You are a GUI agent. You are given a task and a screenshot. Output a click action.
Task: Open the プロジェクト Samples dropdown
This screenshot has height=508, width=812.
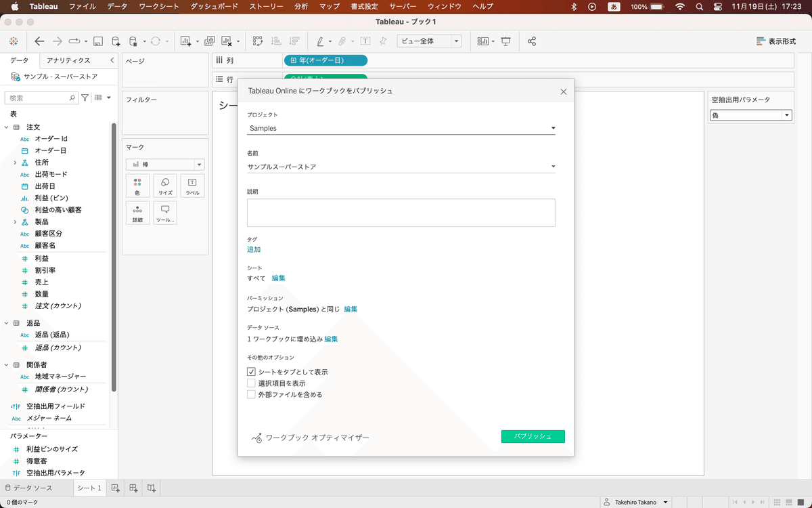pos(401,128)
